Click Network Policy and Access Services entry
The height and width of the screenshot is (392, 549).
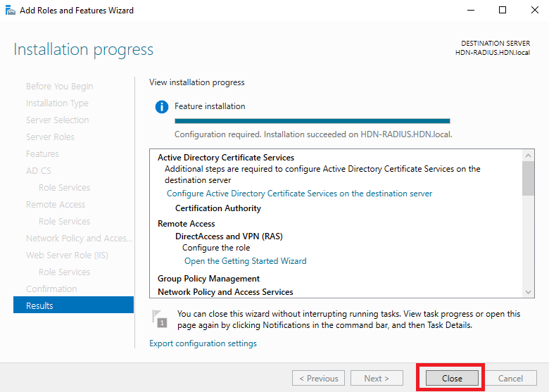[225, 292]
